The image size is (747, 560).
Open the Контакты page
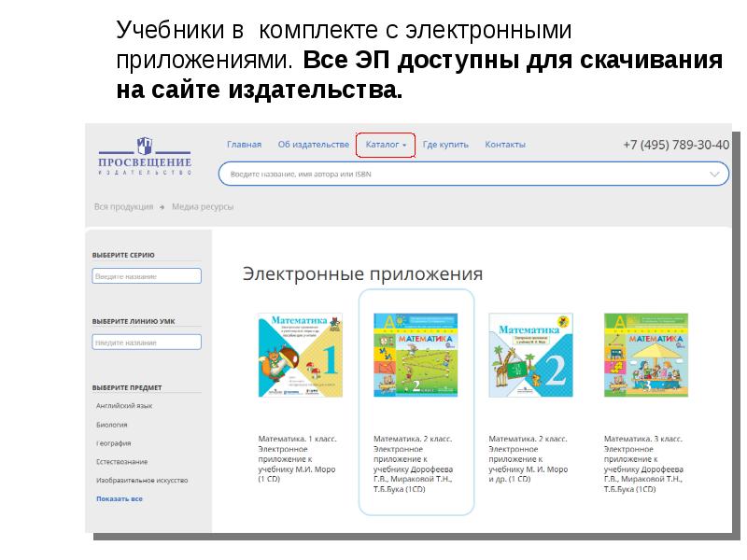(x=505, y=145)
